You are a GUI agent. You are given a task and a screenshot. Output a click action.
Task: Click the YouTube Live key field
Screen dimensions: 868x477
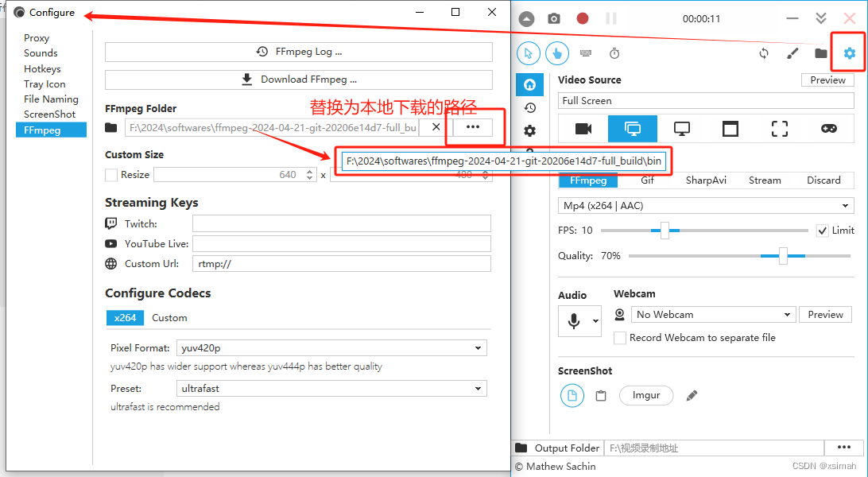coord(342,243)
